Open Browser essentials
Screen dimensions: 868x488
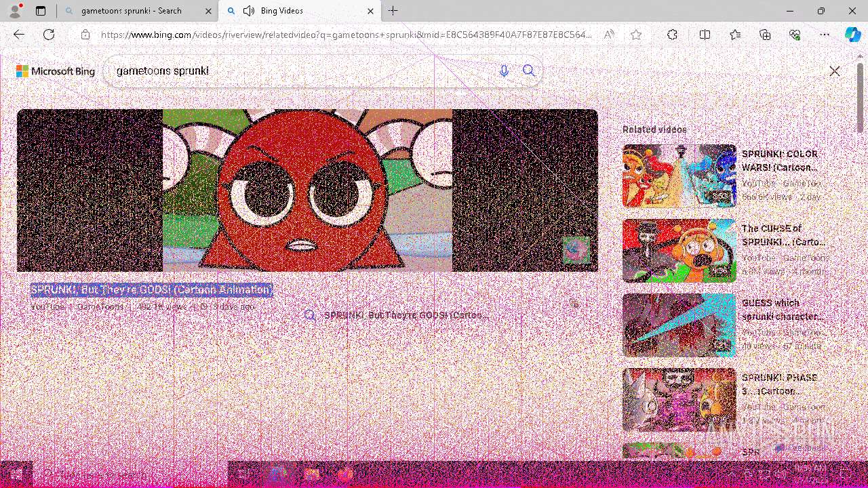(x=795, y=35)
